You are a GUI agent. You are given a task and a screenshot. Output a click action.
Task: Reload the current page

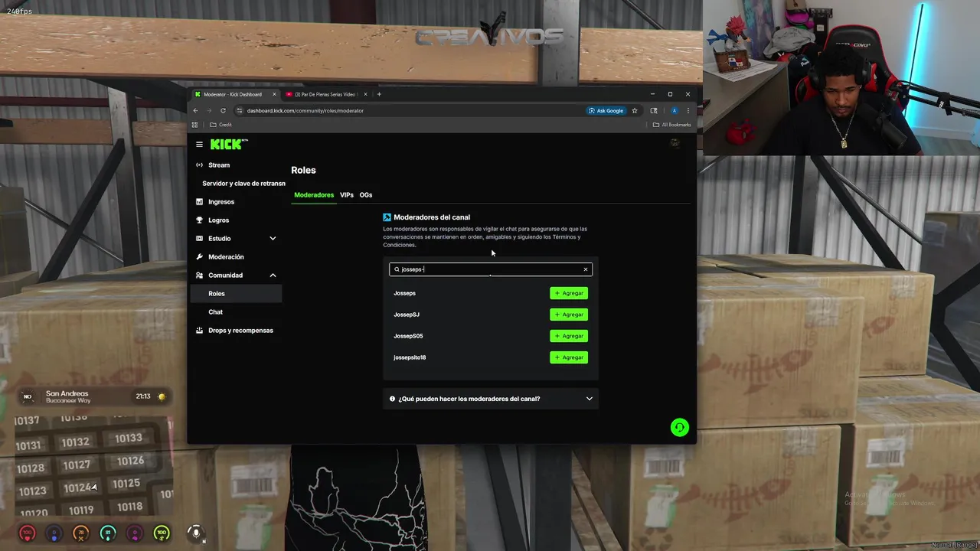223,110
